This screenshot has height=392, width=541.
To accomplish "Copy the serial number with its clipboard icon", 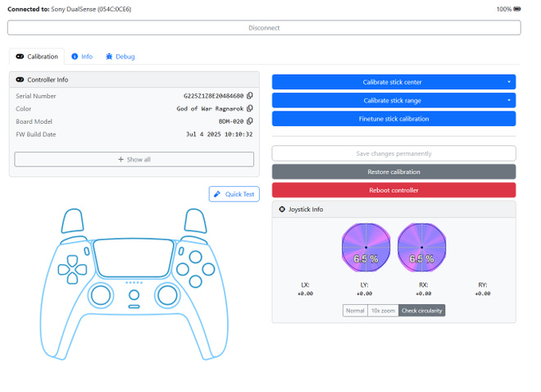I will (x=250, y=96).
